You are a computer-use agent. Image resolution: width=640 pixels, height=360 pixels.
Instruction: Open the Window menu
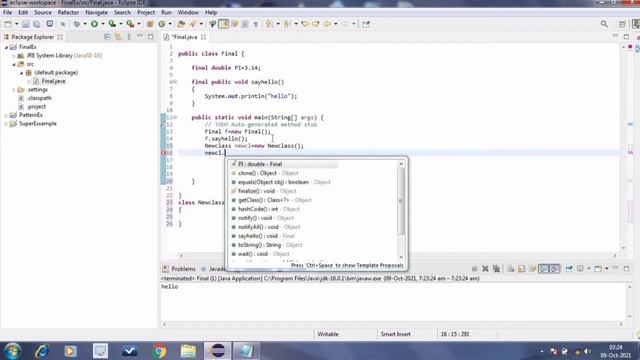coord(188,13)
